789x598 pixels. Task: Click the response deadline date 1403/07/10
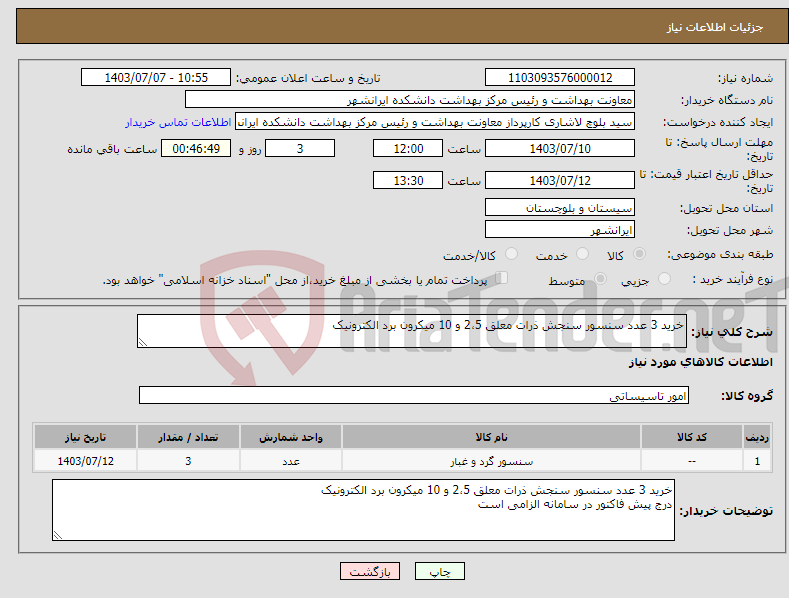coord(560,148)
